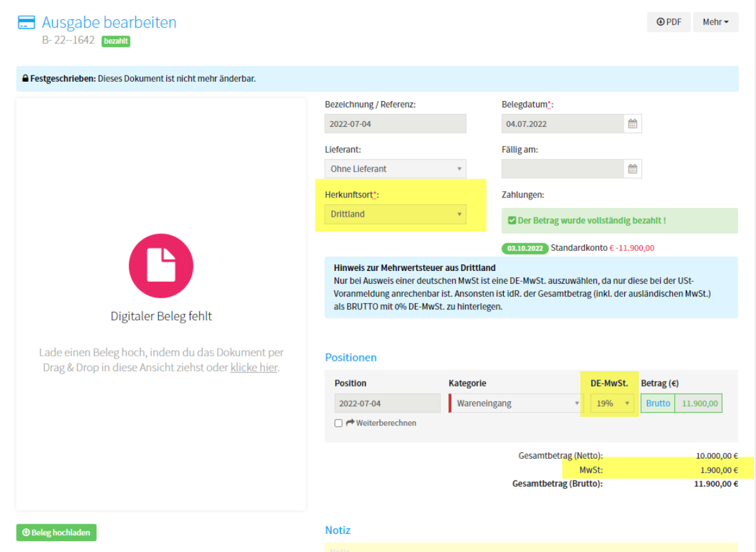Viewport: 756px width, 552px height.
Task: Follow the klicke hier upload link
Action: coord(254,367)
